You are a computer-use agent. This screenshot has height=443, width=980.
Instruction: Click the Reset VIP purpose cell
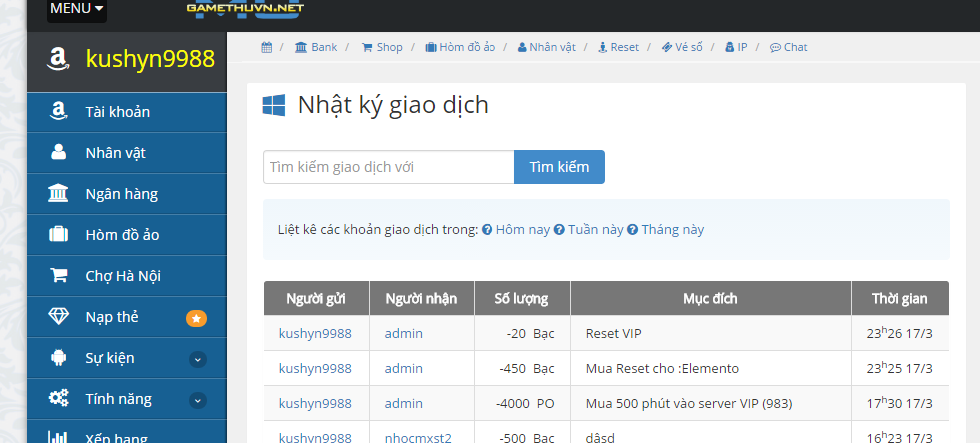[x=710, y=334]
